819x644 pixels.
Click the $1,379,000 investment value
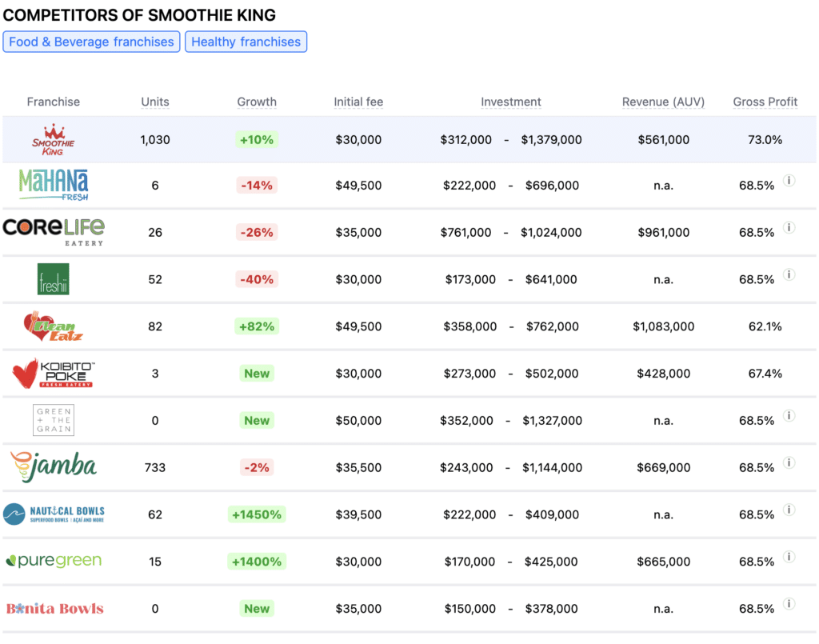(x=552, y=140)
